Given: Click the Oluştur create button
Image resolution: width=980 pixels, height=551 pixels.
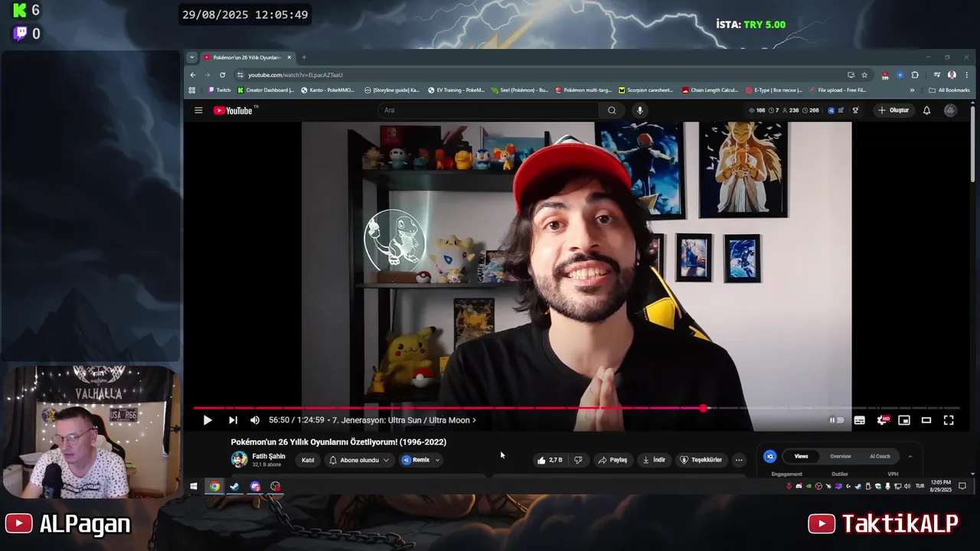Looking at the screenshot, I should pos(893,110).
